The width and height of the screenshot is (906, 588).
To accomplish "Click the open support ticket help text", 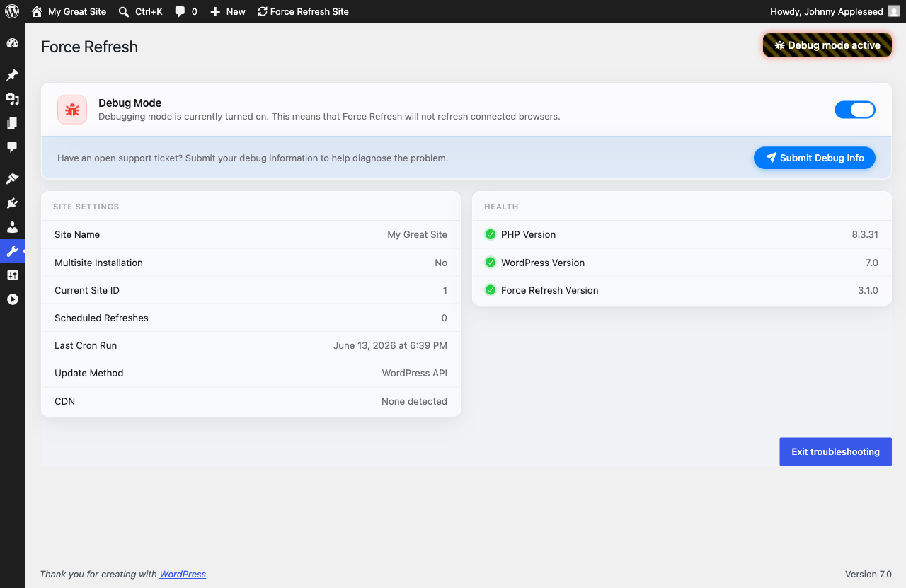I will click(253, 158).
